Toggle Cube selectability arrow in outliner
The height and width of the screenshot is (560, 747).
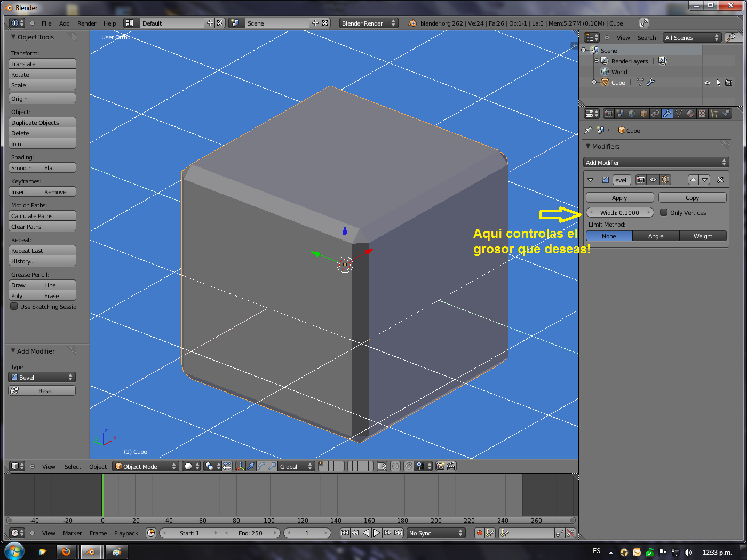coord(718,83)
